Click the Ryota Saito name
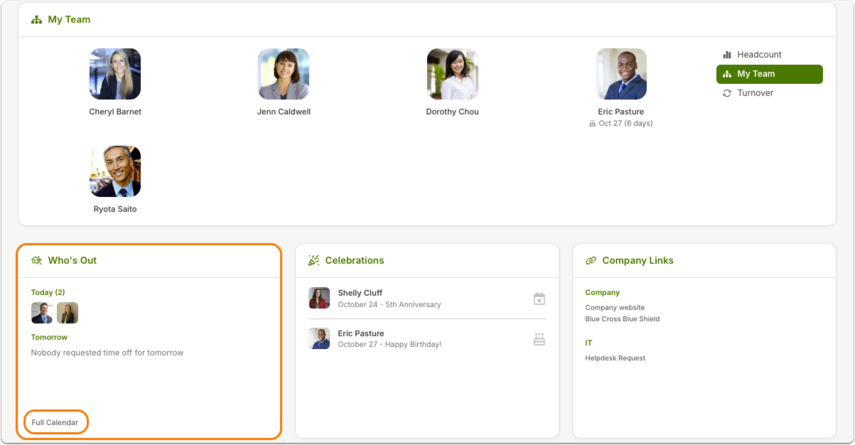The height and width of the screenshot is (445, 855). tap(115, 209)
